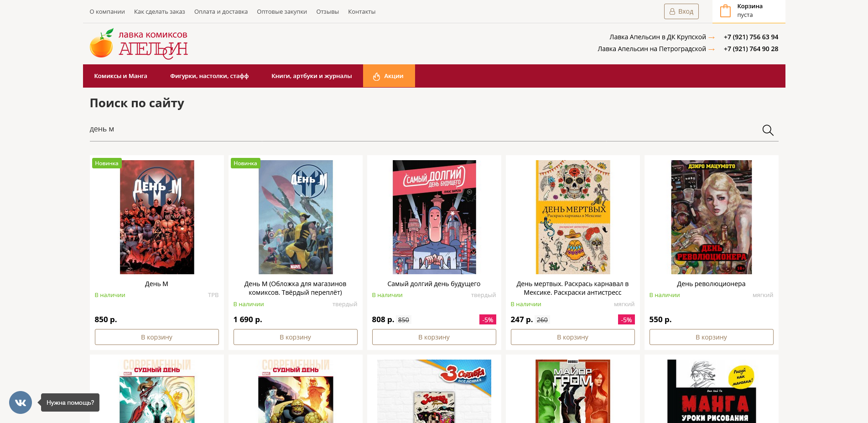Image resolution: width=868 pixels, height=423 pixels.
Task: Click phone number +7 (921) 764 90 28
Action: (751, 49)
